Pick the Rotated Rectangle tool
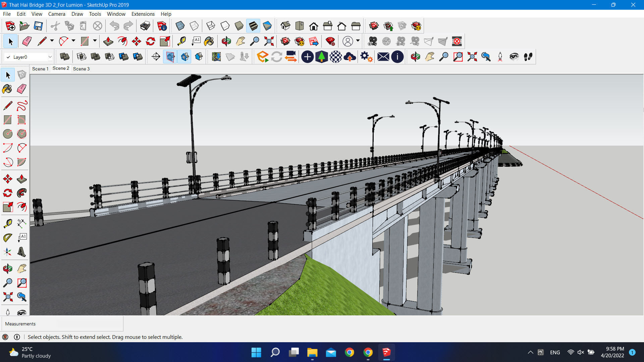The width and height of the screenshot is (644, 362). tap(21, 120)
